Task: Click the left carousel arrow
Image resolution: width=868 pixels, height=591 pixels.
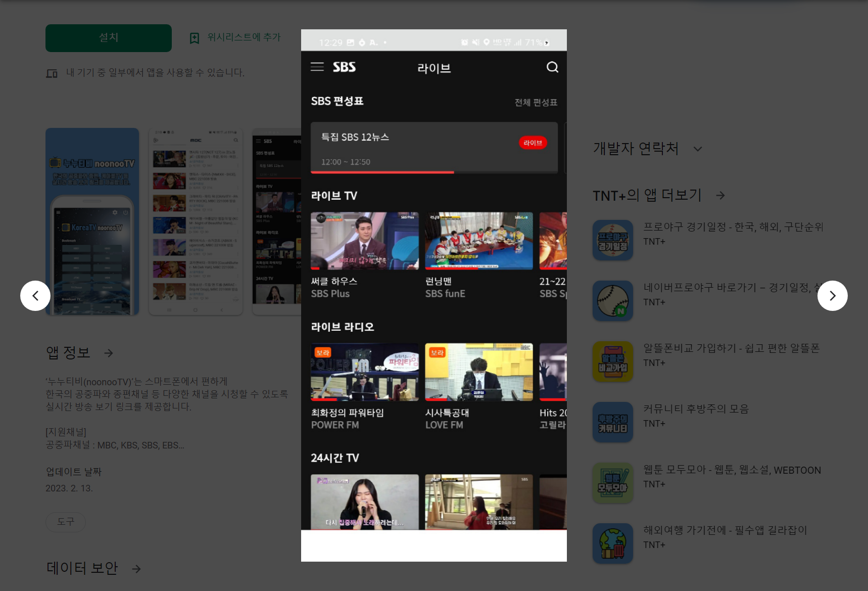Action: [x=35, y=296]
